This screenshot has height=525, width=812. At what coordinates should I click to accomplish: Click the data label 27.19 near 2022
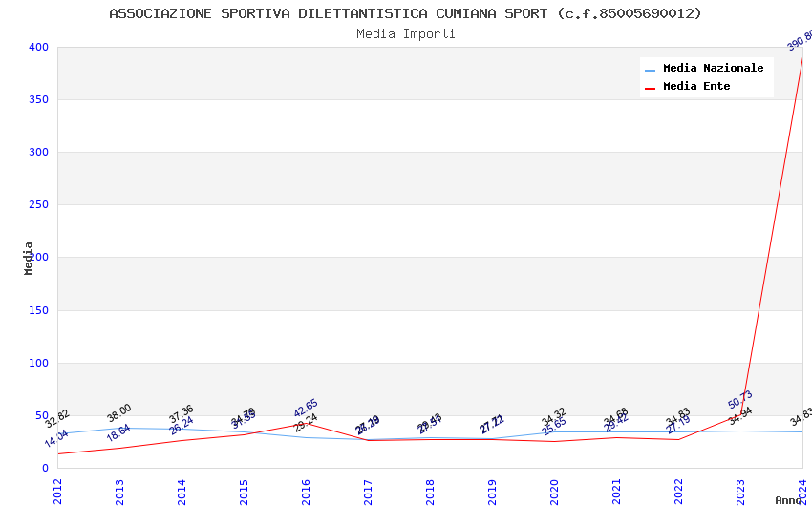tap(678, 425)
